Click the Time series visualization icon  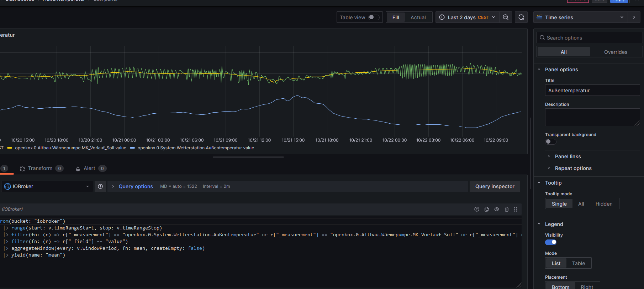click(x=539, y=17)
